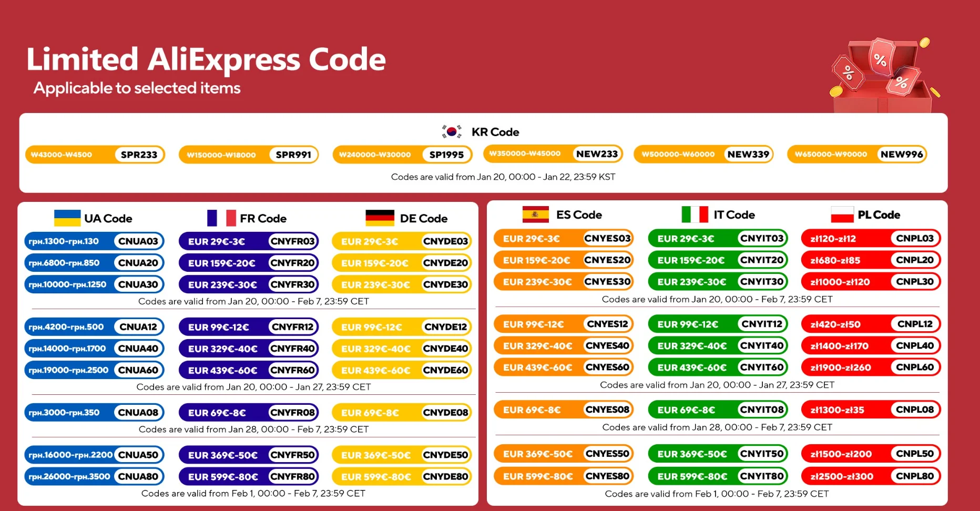Click the Spain flag icon
The width and height of the screenshot is (980, 511).
point(535,214)
